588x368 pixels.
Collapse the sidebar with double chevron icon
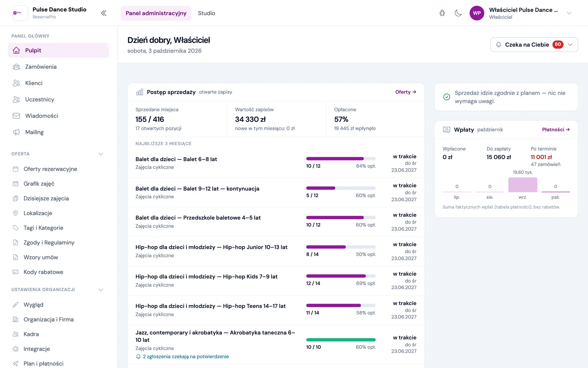(104, 13)
